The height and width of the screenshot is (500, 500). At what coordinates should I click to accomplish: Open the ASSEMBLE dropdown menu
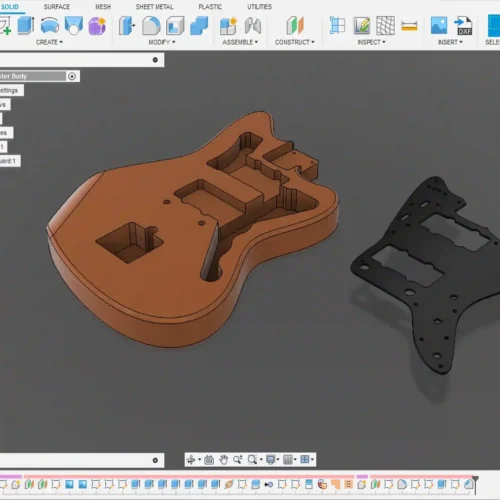(x=240, y=42)
